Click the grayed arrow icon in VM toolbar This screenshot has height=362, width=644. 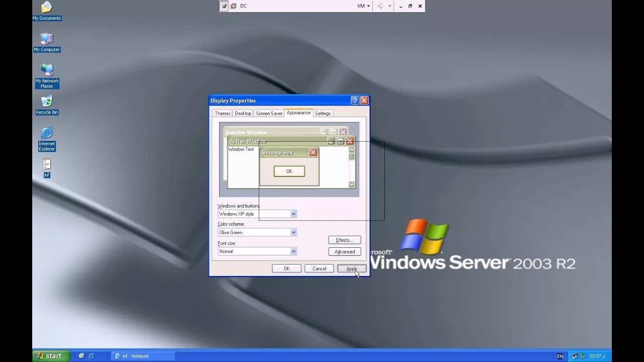coord(380,6)
